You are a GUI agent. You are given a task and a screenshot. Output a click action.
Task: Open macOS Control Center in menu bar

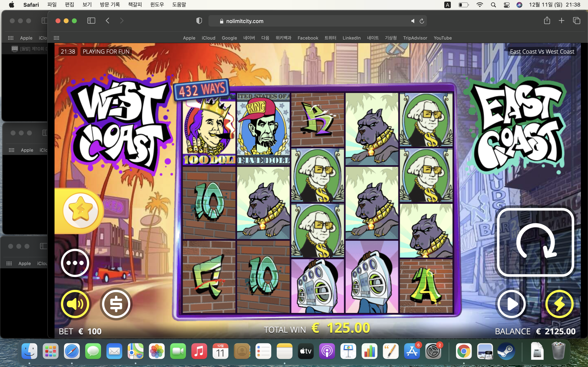(507, 5)
